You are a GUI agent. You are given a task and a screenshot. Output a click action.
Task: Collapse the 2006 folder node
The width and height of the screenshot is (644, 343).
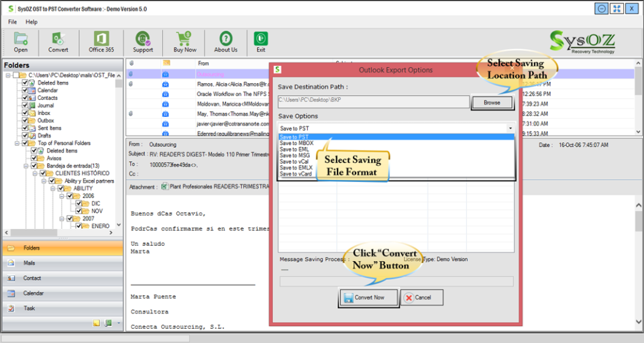click(x=62, y=196)
